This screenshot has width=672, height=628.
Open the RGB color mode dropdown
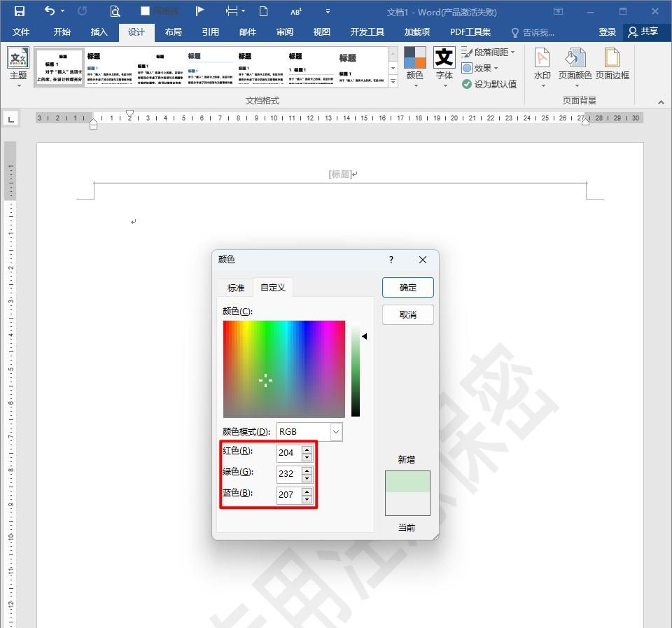pyautogui.click(x=335, y=431)
